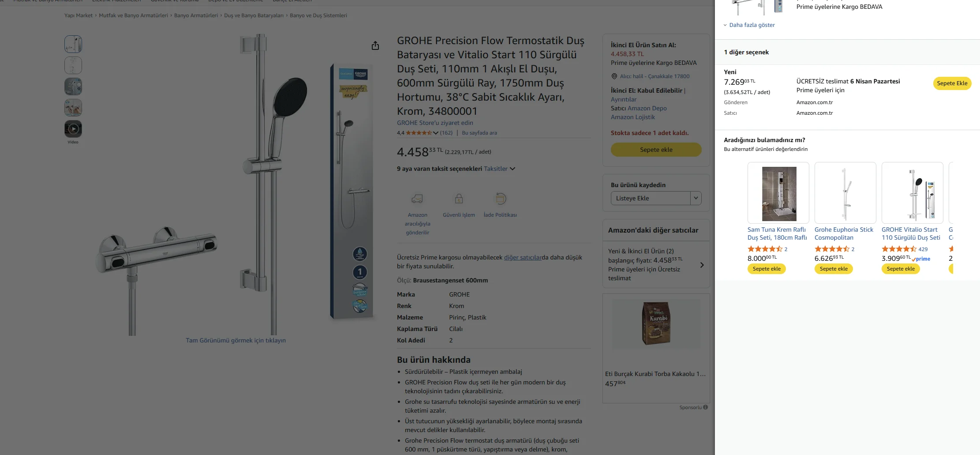Screen dimensions: 980x455
Task: Click the Sponsorlu info icon
Action: pos(706,407)
